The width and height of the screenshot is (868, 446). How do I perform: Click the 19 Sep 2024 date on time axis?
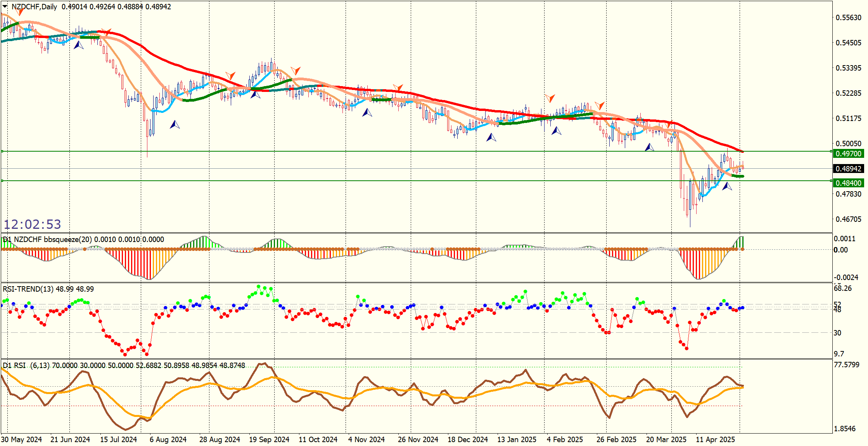(x=269, y=439)
